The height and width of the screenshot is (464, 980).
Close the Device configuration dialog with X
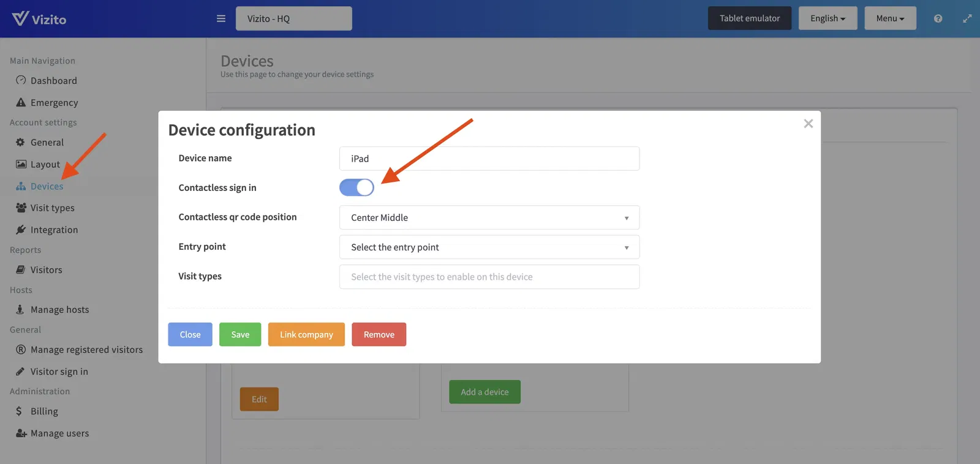click(808, 124)
